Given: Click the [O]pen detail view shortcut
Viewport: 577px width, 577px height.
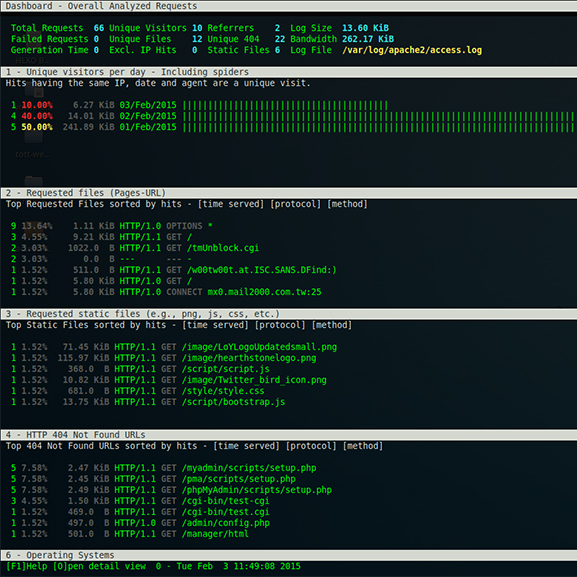Looking at the screenshot, I should pos(99,566).
